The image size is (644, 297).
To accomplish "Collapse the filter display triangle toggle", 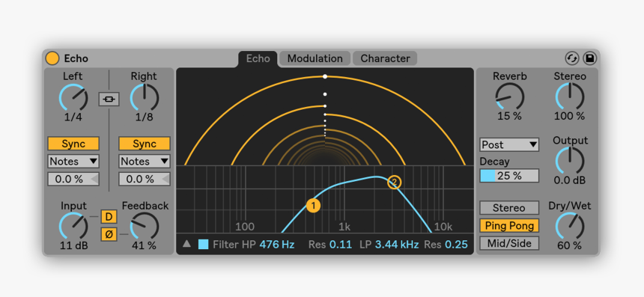I will coord(187,244).
